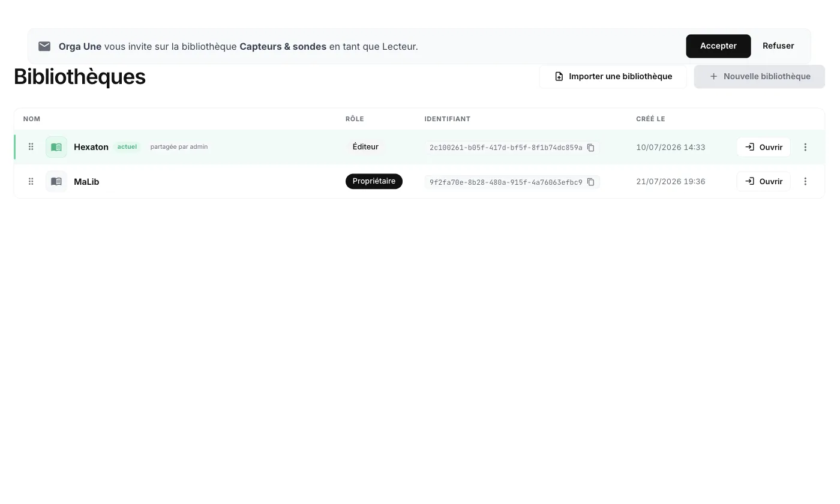Click the CRÉÉ LE column header
The height and width of the screenshot is (504, 840).
[650, 119]
